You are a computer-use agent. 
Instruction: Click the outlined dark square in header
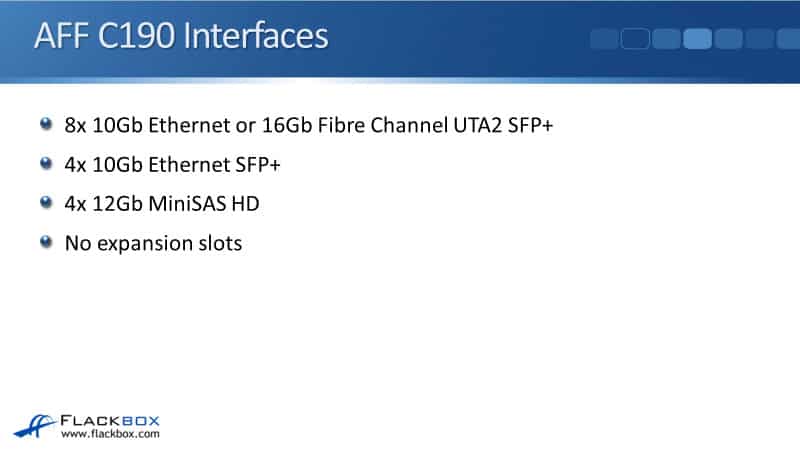point(636,39)
